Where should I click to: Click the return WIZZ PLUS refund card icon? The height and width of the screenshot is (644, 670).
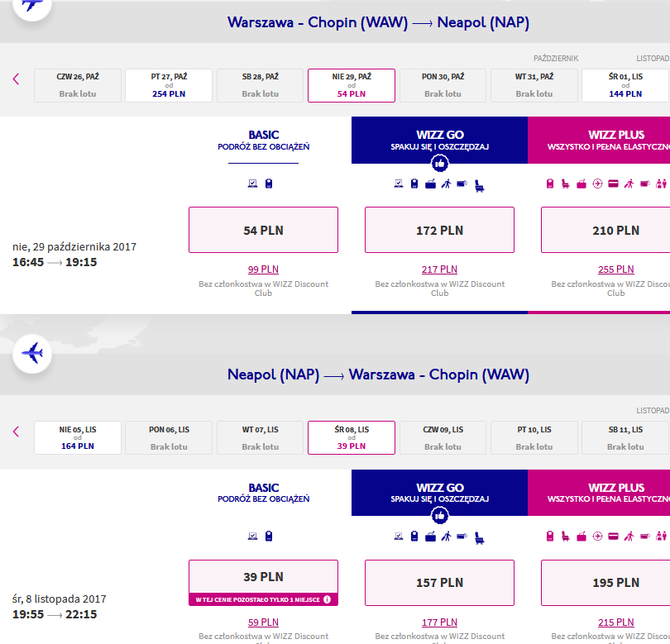pyautogui.click(x=613, y=536)
